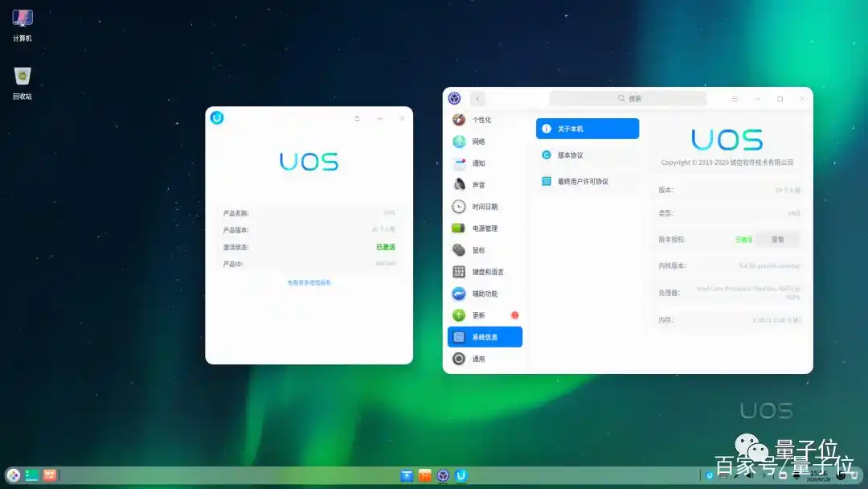
Task: Click the green dock icon beside the launcher
Action: click(31, 475)
